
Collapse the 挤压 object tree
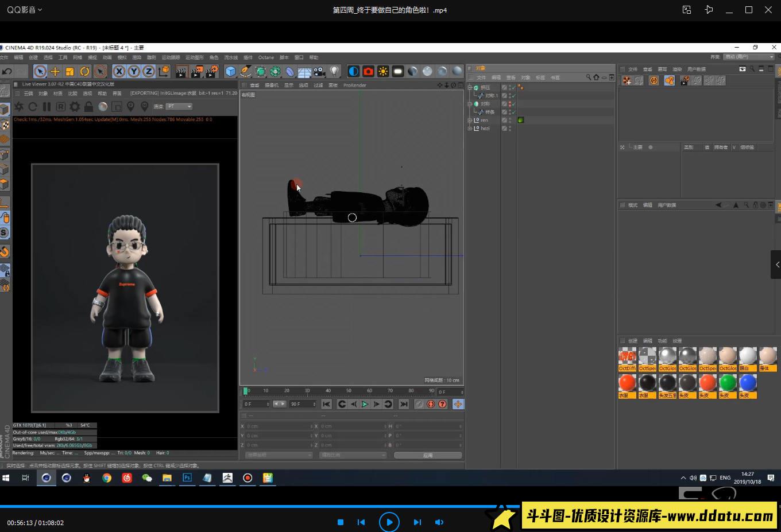[x=470, y=88]
